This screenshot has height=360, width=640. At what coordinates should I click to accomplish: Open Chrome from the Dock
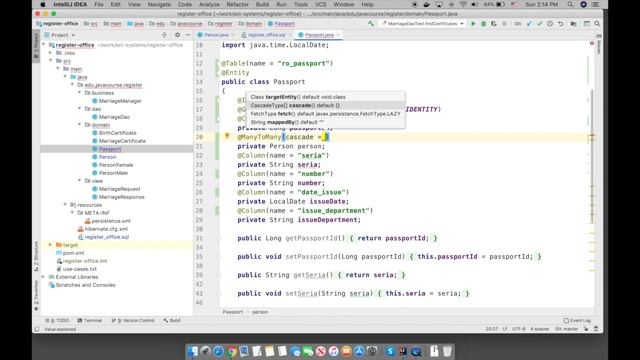(x=231, y=351)
